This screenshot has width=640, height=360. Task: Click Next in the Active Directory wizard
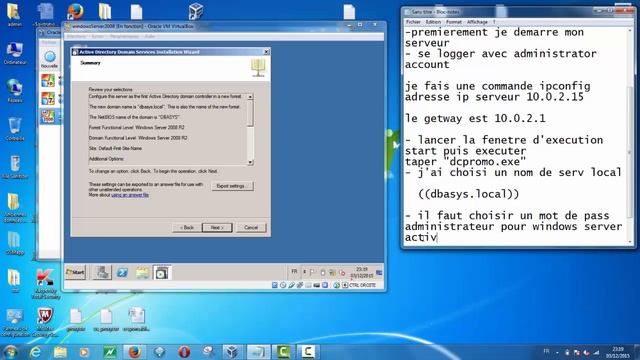(x=217, y=227)
